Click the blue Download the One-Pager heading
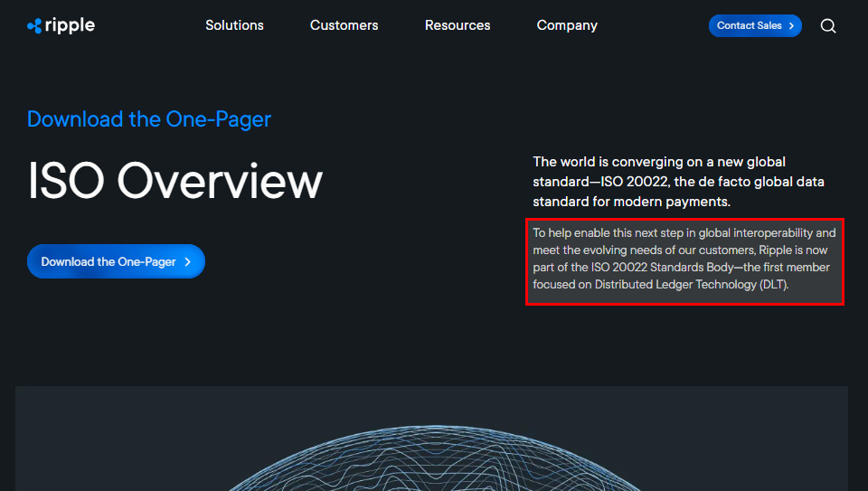Viewport: 868px width, 491px height. [x=149, y=119]
